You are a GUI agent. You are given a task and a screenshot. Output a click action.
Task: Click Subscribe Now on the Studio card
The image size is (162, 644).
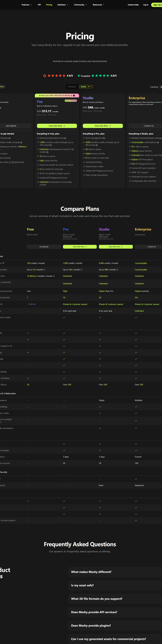tap(103, 126)
